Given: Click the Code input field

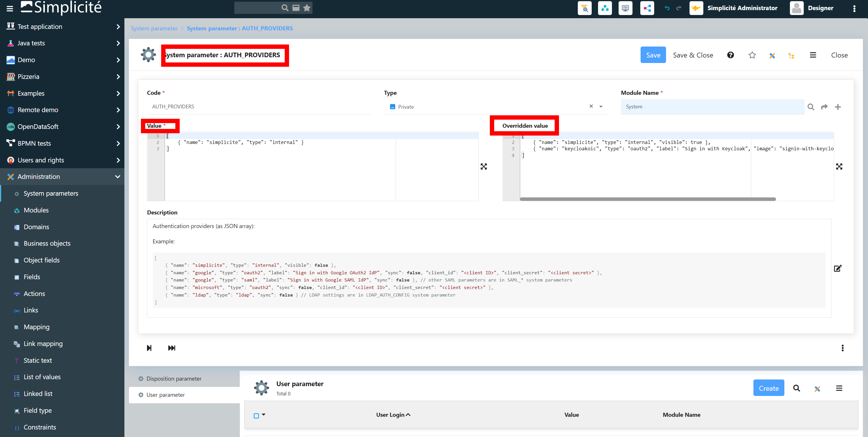Looking at the screenshot, I should pos(259,107).
